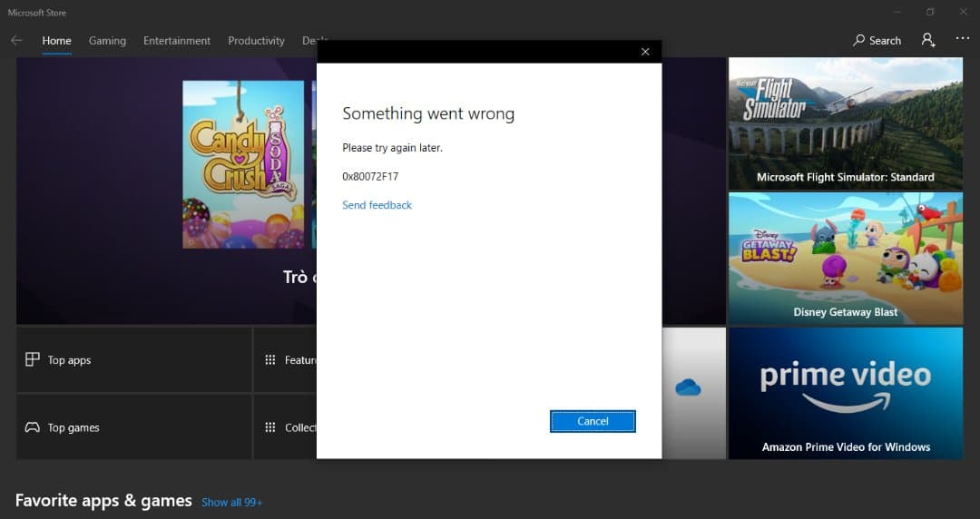Click the Cancel button in the dialog
Screen dimensions: 980x519
[x=593, y=421]
